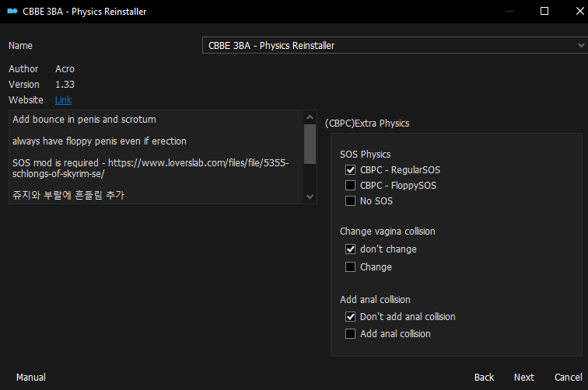This screenshot has width=588, height=390.
Task: Toggle Don't add anal collision checkbox
Action: coord(350,316)
